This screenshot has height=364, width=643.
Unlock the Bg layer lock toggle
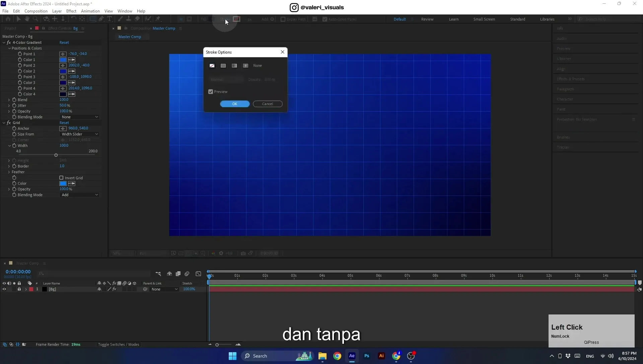tap(19, 289)
